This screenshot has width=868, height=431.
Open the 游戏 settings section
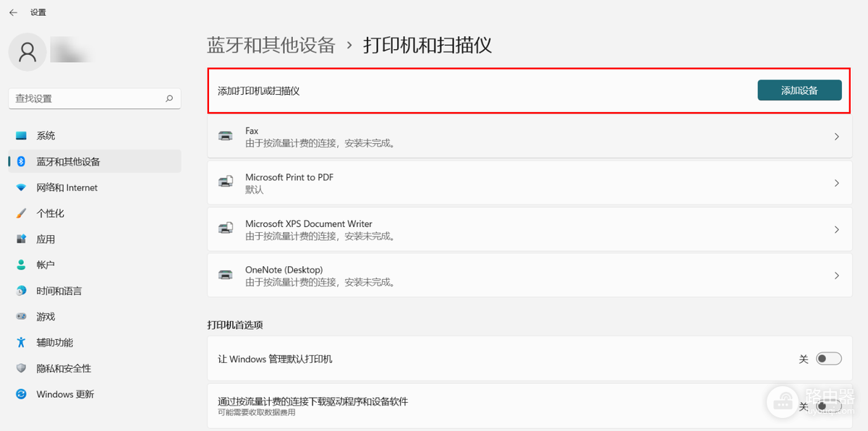tap(95, 317)
